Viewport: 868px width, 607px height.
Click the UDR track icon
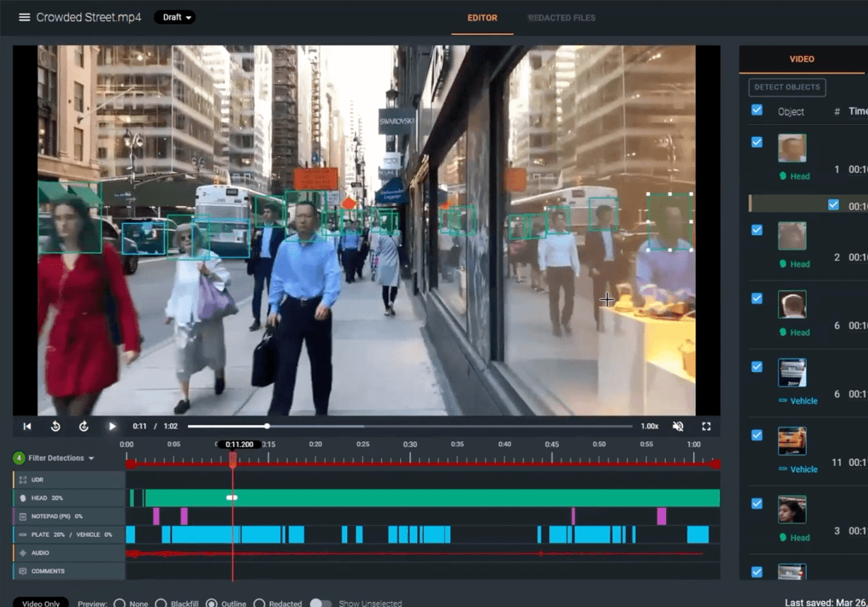[x=23, y=480]
